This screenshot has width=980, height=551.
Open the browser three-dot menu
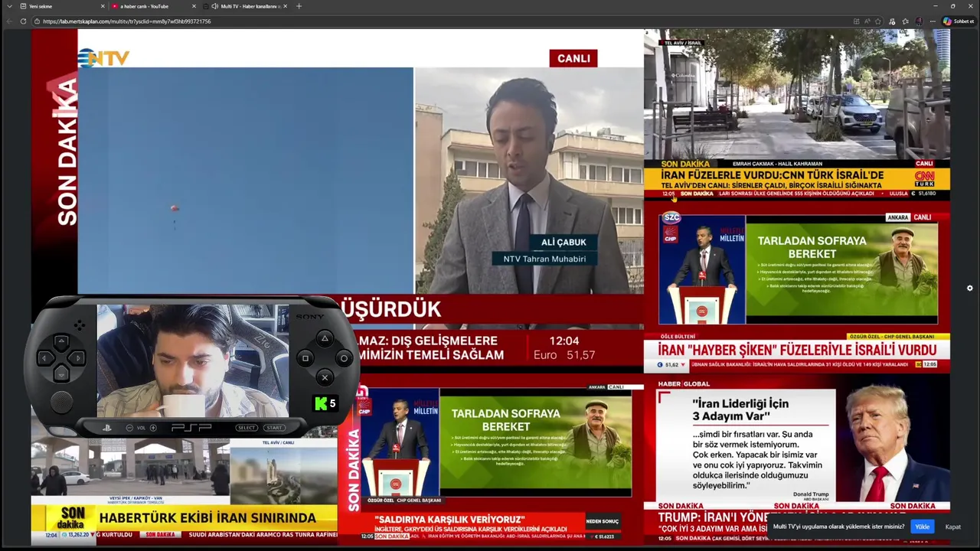click(x=932, y=21)
